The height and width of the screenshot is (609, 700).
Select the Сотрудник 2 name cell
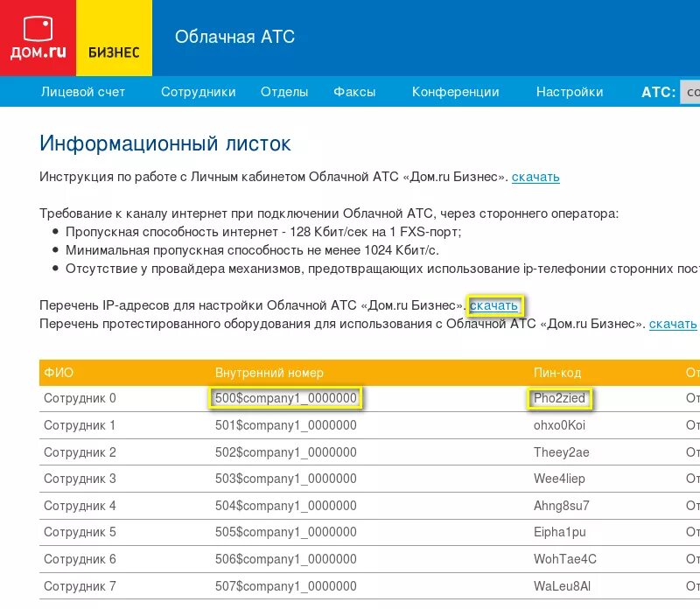click(x=80, y=452)
